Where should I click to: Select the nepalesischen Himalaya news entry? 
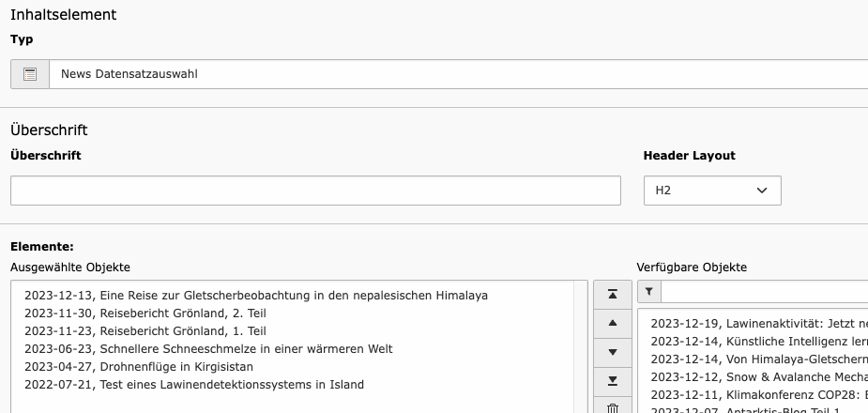point(256,296)
